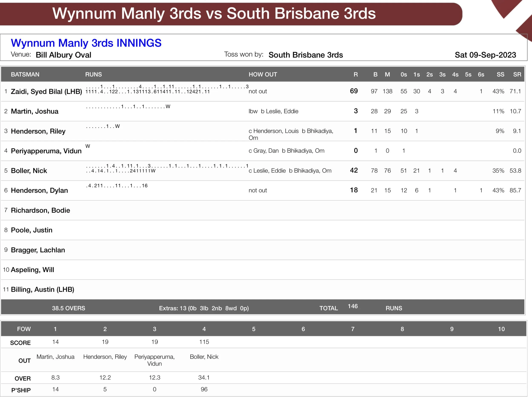
Task: Click the Wynnum Manly 3rds INNINGS heading
Action: click(86, 43)
